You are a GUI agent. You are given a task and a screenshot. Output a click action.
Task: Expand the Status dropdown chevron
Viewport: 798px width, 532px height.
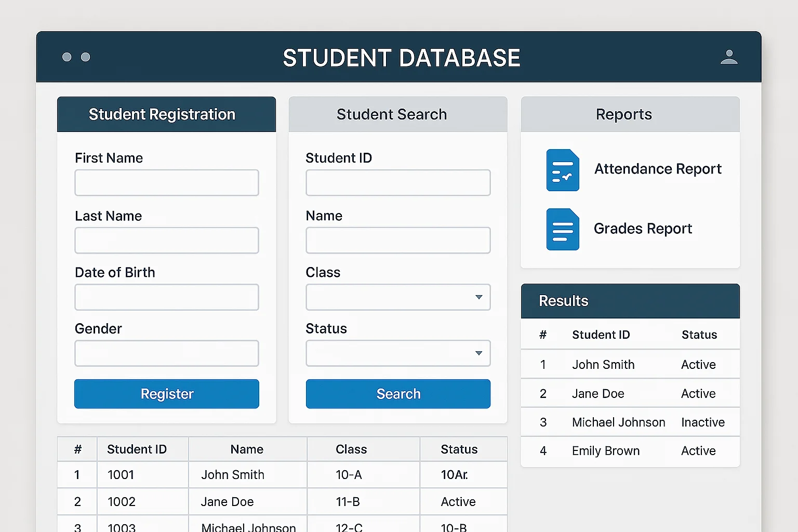click(x=478, y=353)
